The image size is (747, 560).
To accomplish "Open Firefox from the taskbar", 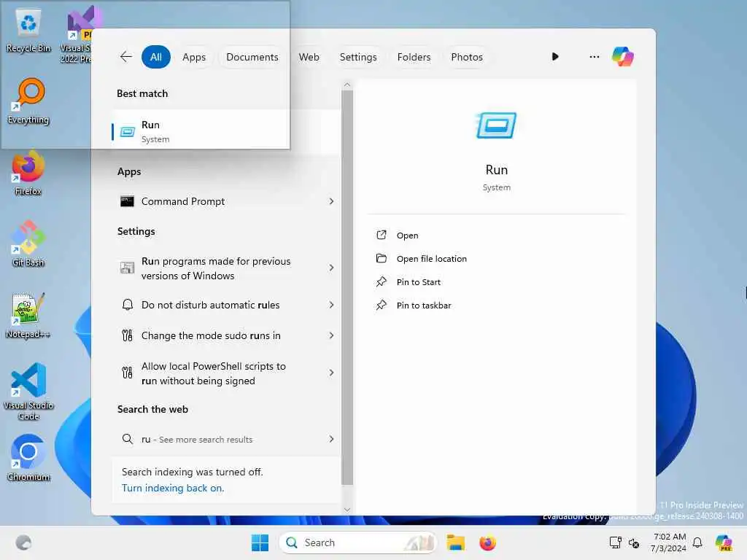I will pyautogui.click(x=487, y=542).
